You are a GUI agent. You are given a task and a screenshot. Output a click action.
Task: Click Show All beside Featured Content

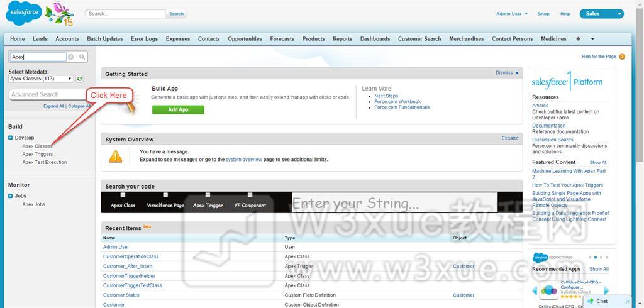598,163
